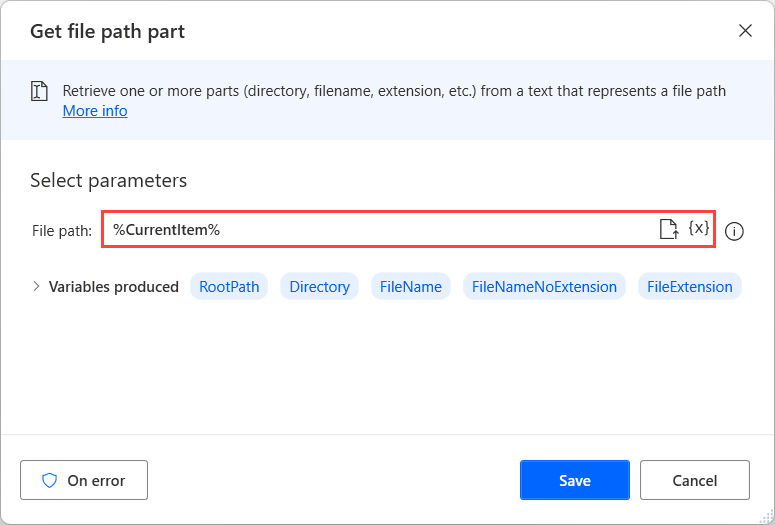775x525 pixels.
Task: Select the Directory variable chip
Action: pos(320,287)
